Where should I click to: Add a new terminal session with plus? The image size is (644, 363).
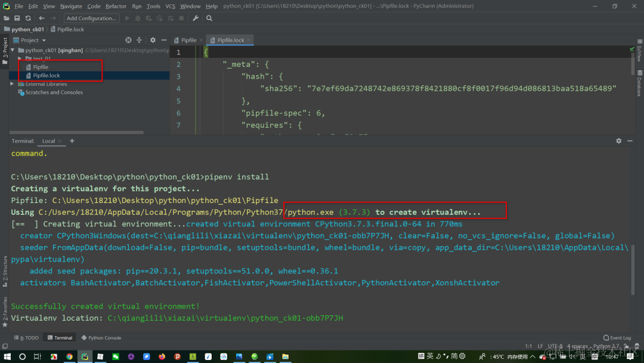point(72,140)
